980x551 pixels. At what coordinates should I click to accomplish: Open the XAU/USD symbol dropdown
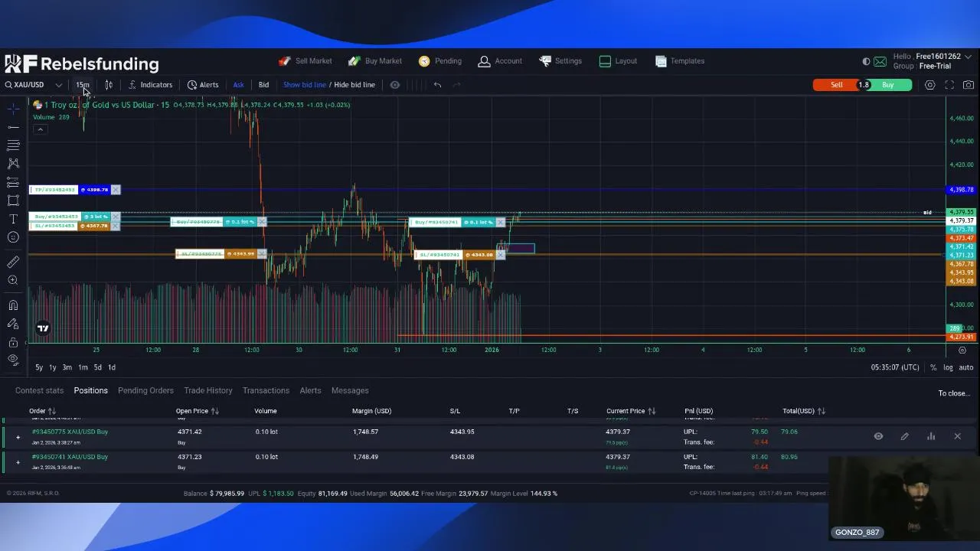tap(34, 85)
